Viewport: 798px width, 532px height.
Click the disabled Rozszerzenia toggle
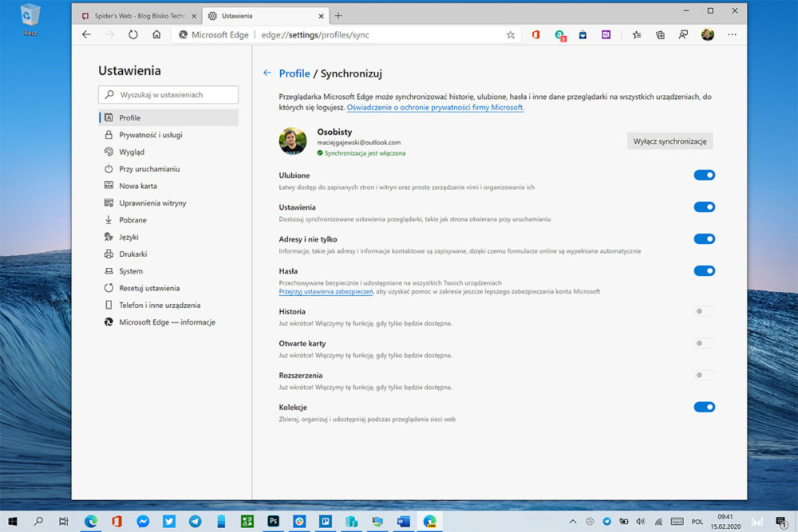coord(705,376)
